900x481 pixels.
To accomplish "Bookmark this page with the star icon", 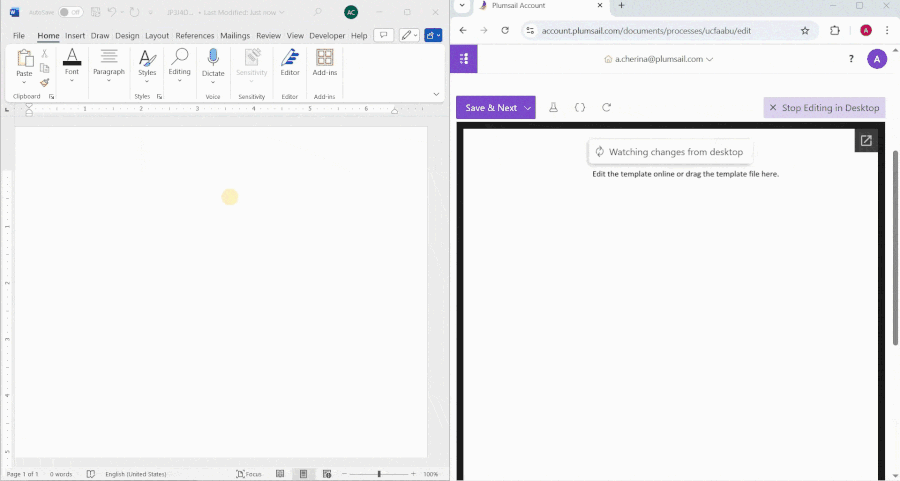I will click(x=805, y=31).
